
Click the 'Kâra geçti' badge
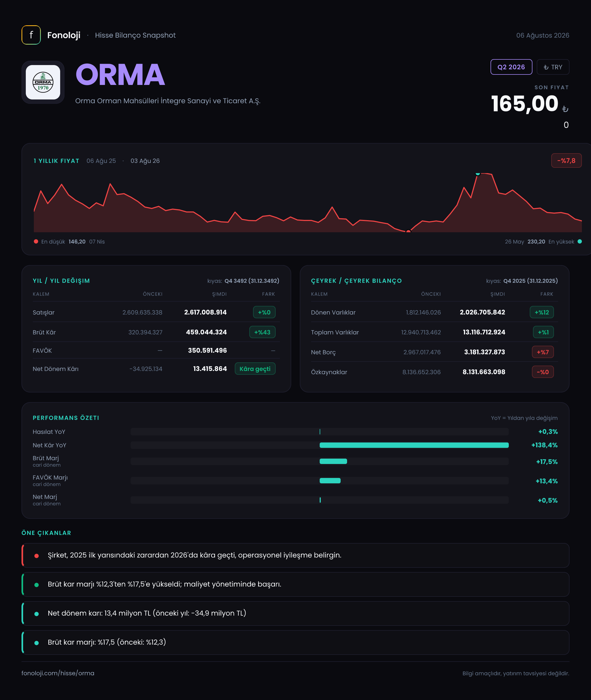(x=255, y=369)
